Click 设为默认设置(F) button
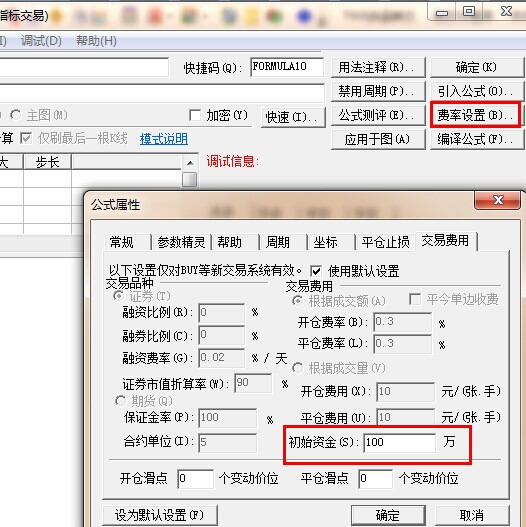 tap(160, 515)
